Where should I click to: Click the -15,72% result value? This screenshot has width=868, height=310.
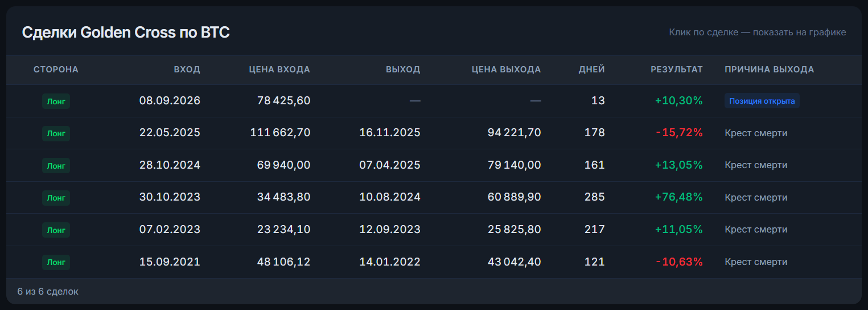(679, 133)
